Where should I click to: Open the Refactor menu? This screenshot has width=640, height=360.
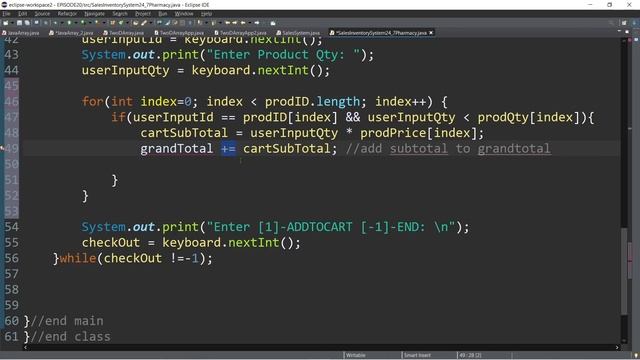click(67, 13)
